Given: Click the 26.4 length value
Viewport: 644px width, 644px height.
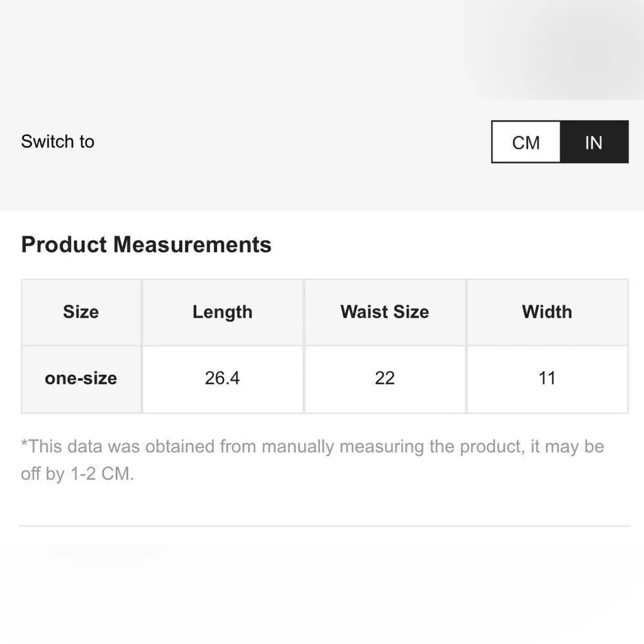Looking at the screenshot, I should click(x=222, y=379).
